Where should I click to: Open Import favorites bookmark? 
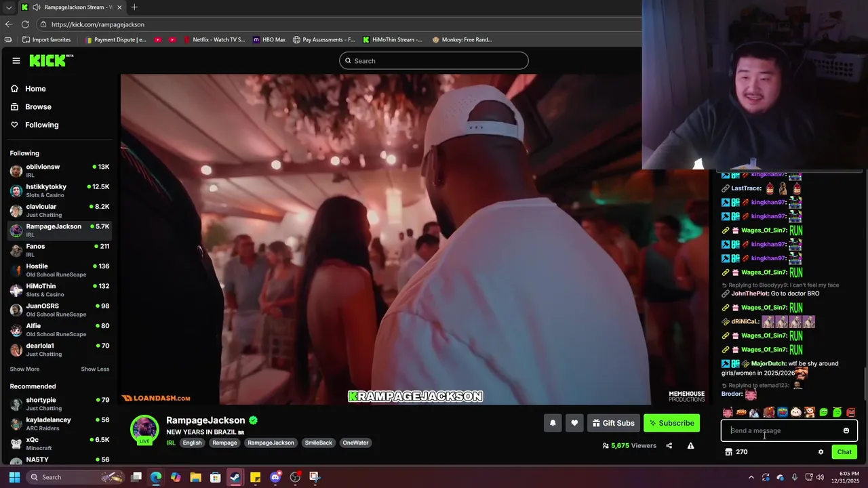(x=46, y=40)
